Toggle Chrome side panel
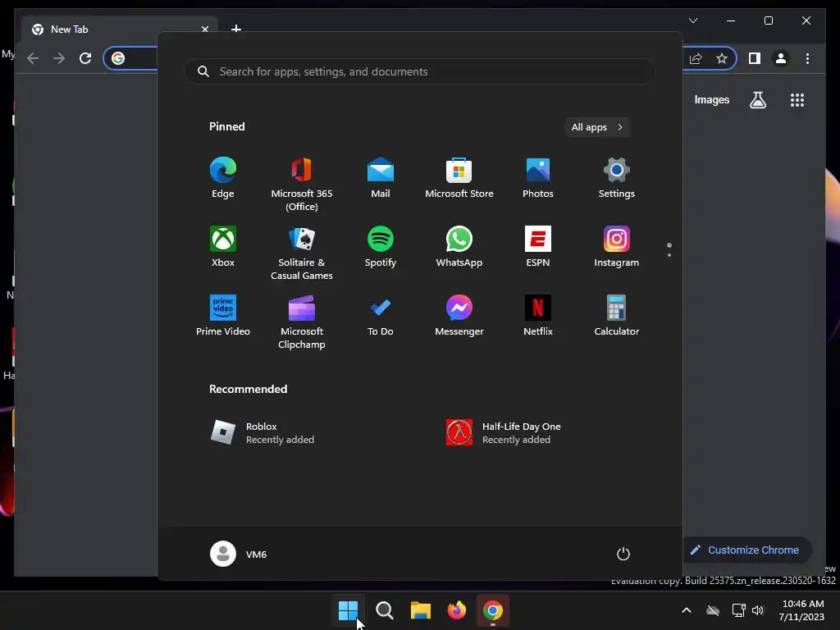Screen dimensions: 840x630 755,58
